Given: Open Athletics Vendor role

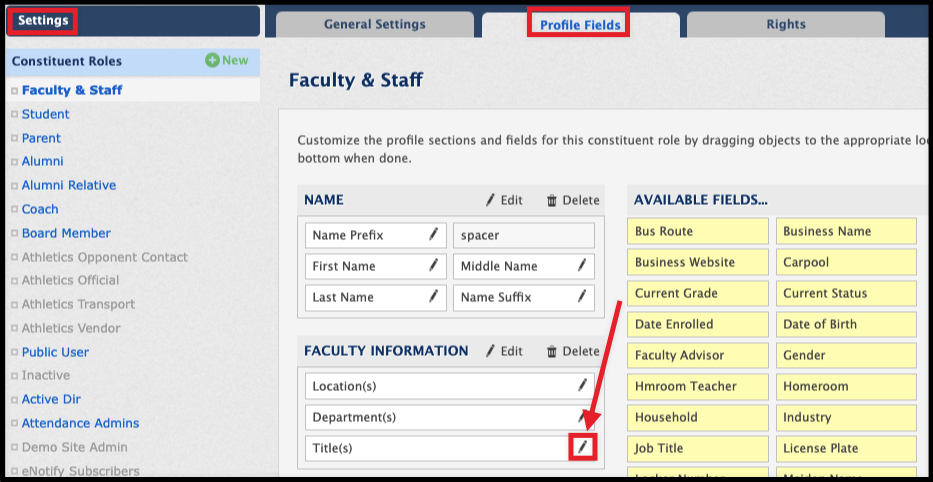Looking at the screenshot, I should 71,328.
